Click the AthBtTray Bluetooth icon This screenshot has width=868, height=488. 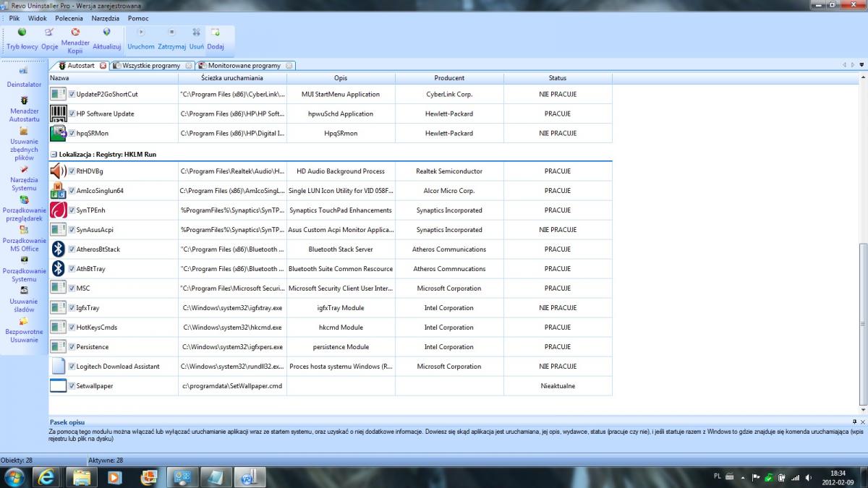(x=58, y=269)
